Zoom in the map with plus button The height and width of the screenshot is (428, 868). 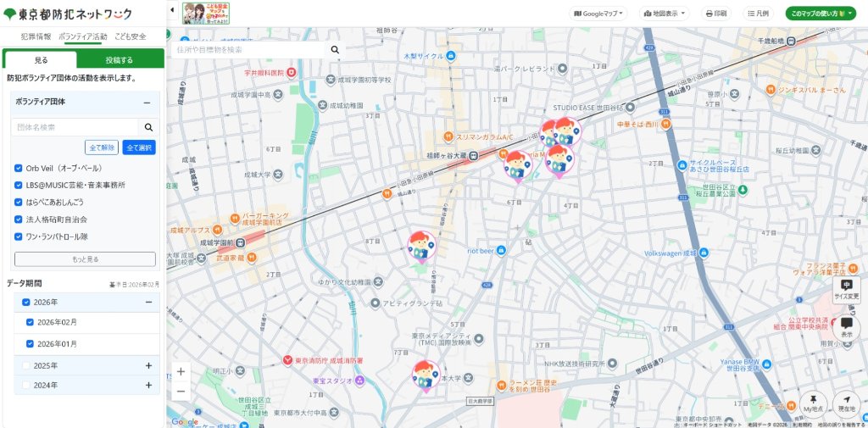click(x=181, y=371)
